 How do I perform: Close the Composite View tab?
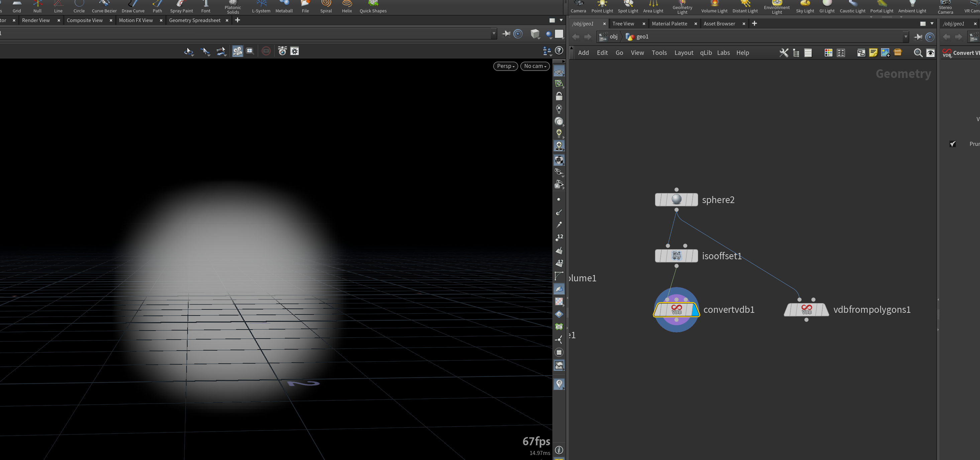[111, 20]
